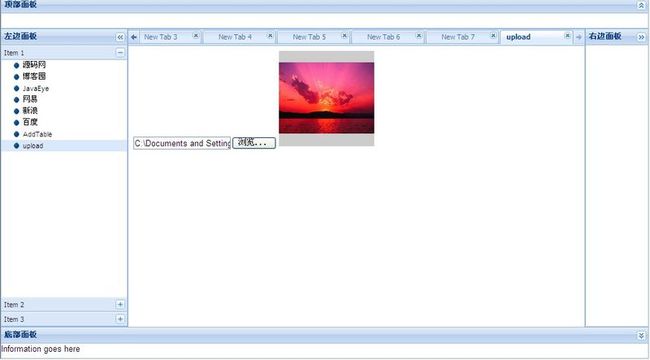Open the 博客园 tree entry
650x360 pixels.
[x=34, y=76]
